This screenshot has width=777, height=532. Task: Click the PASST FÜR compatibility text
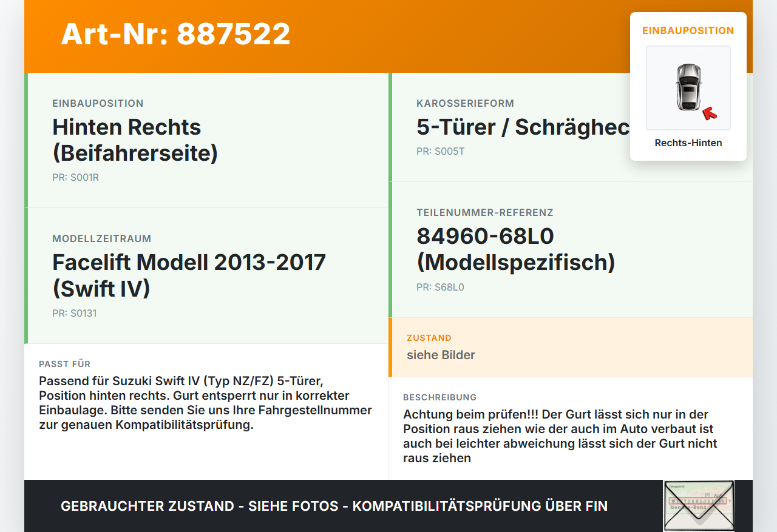[x=205, y=403]
